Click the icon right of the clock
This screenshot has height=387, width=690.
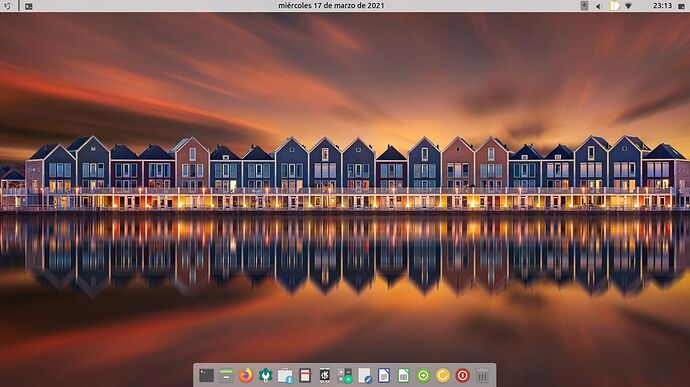pos(682,6)
